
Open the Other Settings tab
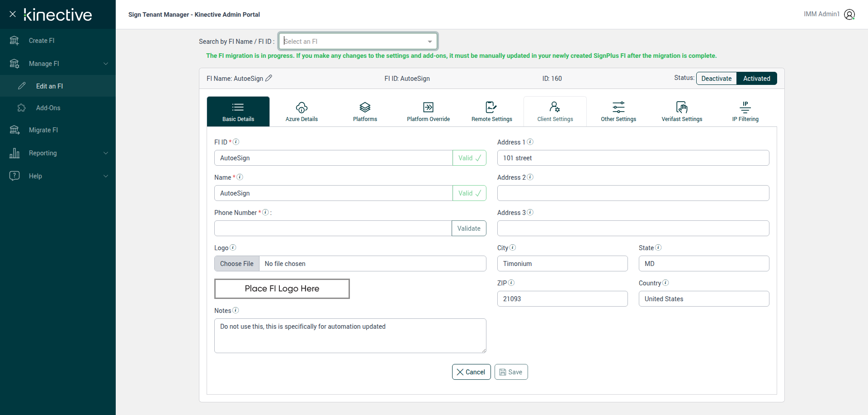point(618,112)
